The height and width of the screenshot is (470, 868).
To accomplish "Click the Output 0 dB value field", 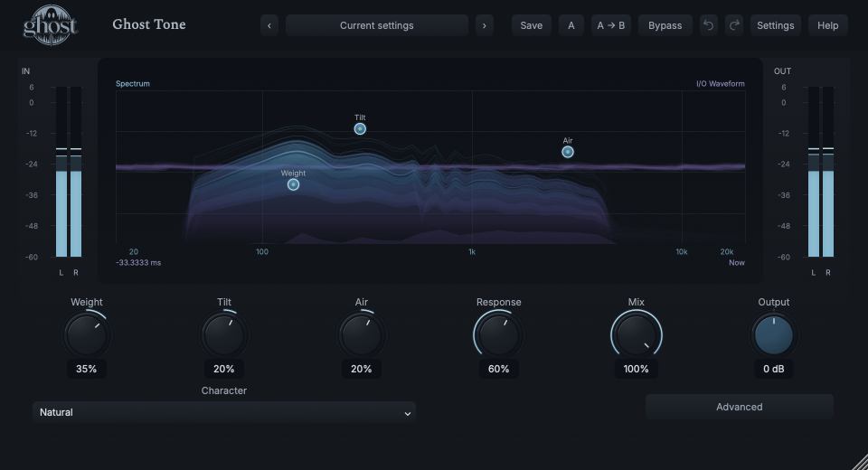I will [x=773, y=369].
